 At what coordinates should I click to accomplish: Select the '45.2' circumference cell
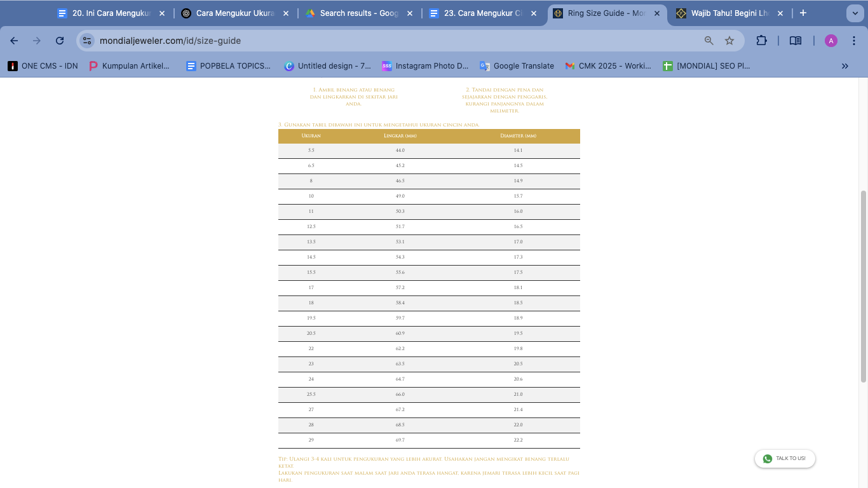click(400, 166)
